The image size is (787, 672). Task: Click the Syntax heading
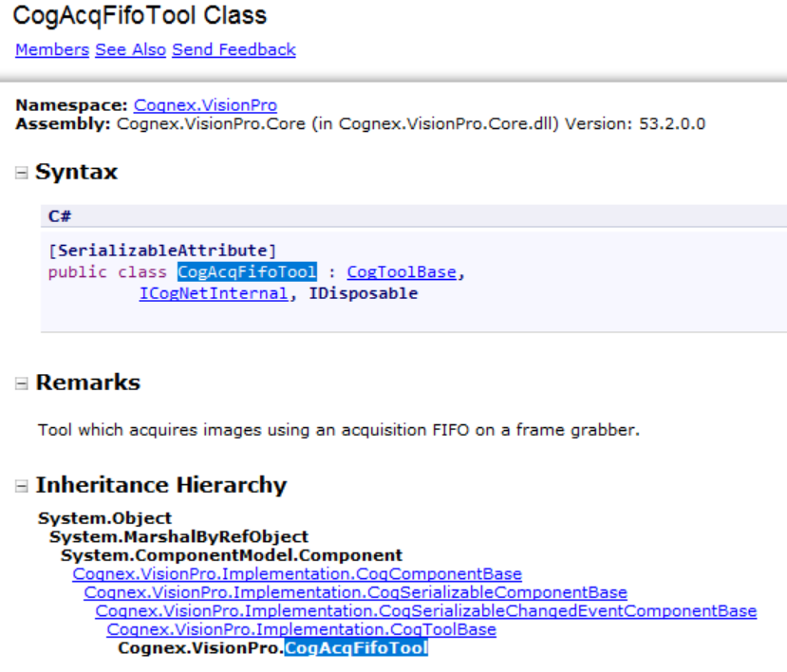(x=76, y=172)
